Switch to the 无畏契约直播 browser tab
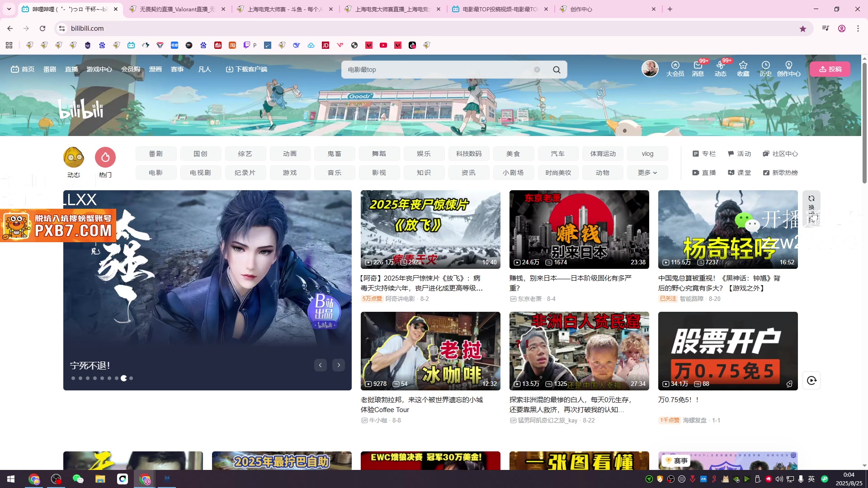 coord(177,9)
